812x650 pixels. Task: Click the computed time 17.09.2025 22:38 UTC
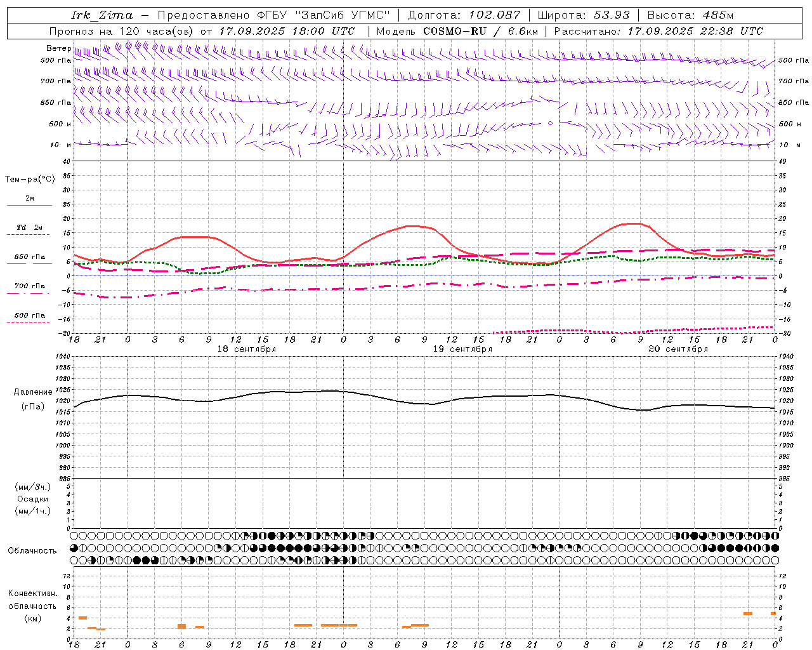[695, 31]
